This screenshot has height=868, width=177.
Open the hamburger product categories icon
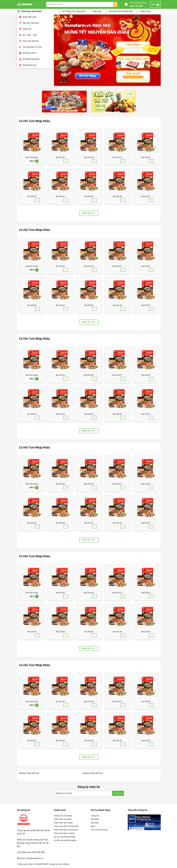[x=19, y=11]
